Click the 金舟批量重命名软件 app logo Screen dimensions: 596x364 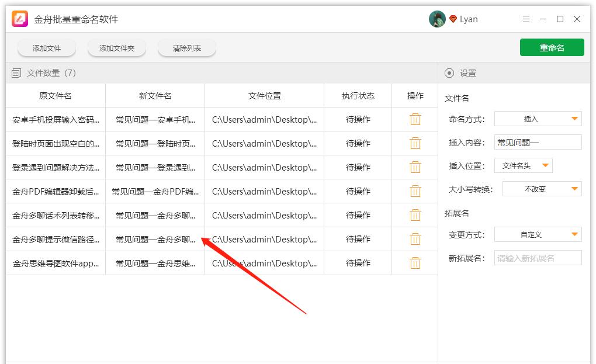tap(20, 19)
